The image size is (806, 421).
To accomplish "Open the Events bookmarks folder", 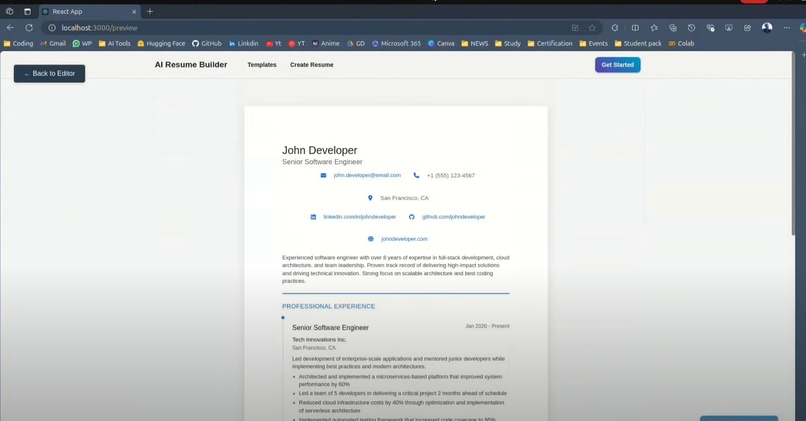I will pos(594,44).
